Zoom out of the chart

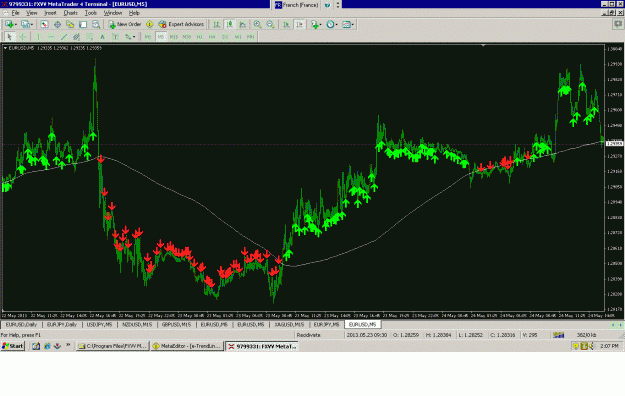[x=270, y=24]
